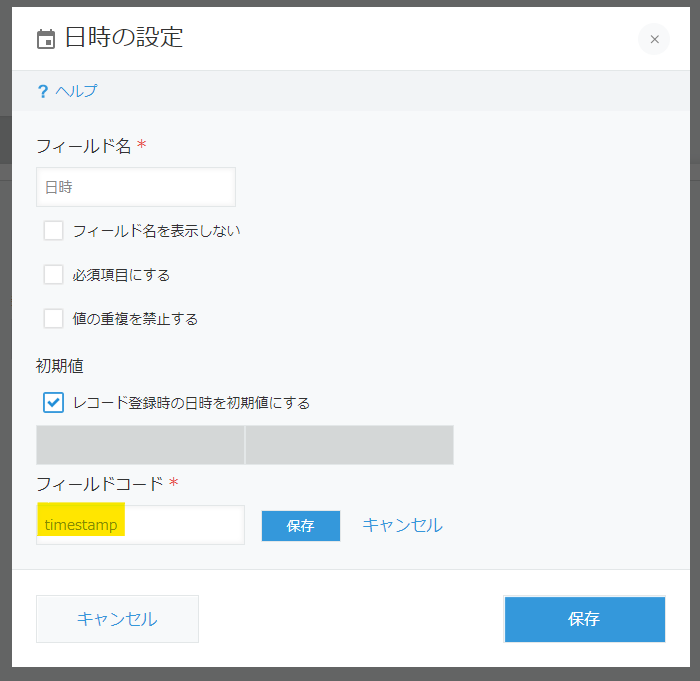Click the フィールドコード label text
This screenshot has height=681, width=700.
click(100, 484)
